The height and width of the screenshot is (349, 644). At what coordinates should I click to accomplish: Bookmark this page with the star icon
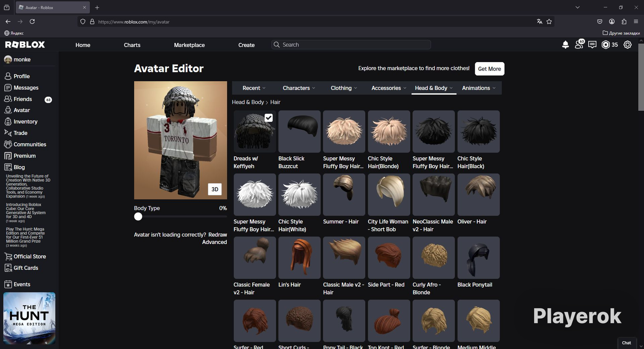[x=549, y=22]
